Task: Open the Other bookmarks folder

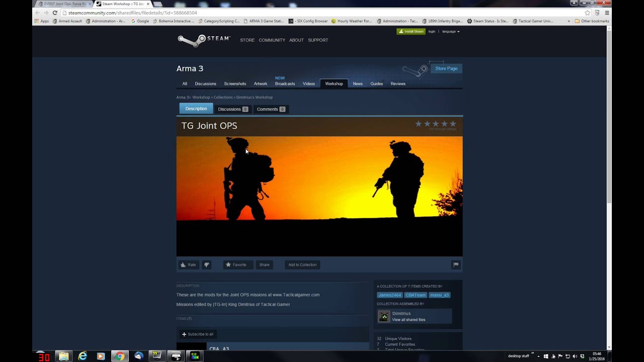Action: point(592,21)
